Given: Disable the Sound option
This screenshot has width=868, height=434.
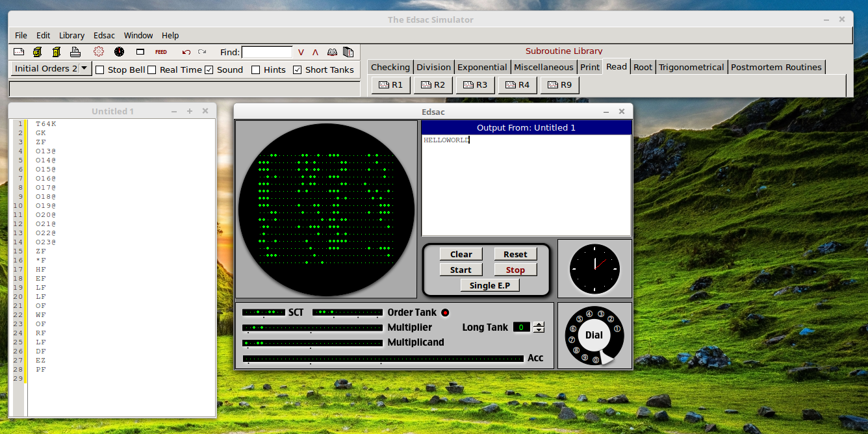Looking at the screenshot, I should (209, 70).
